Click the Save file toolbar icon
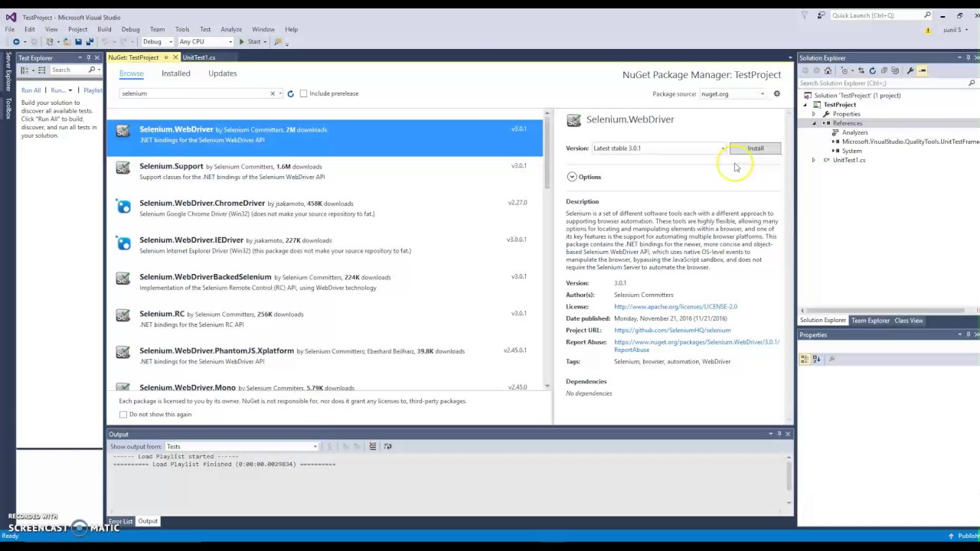Screen dimensions: 980x551 78,41
